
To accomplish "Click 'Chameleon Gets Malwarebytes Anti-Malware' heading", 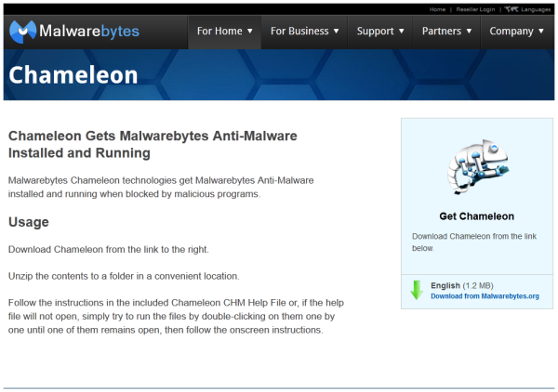I will [153, 144].
